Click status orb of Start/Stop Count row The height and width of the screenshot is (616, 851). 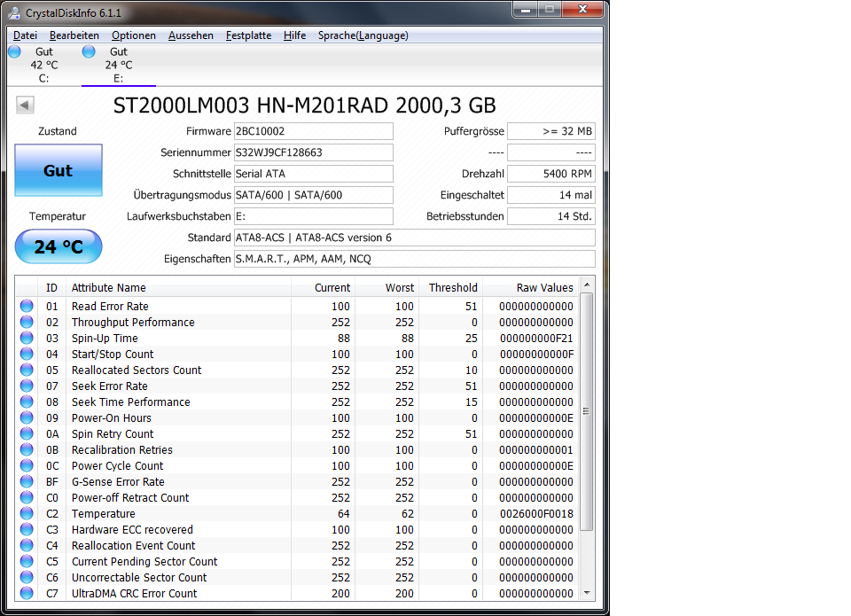[27, 354]
